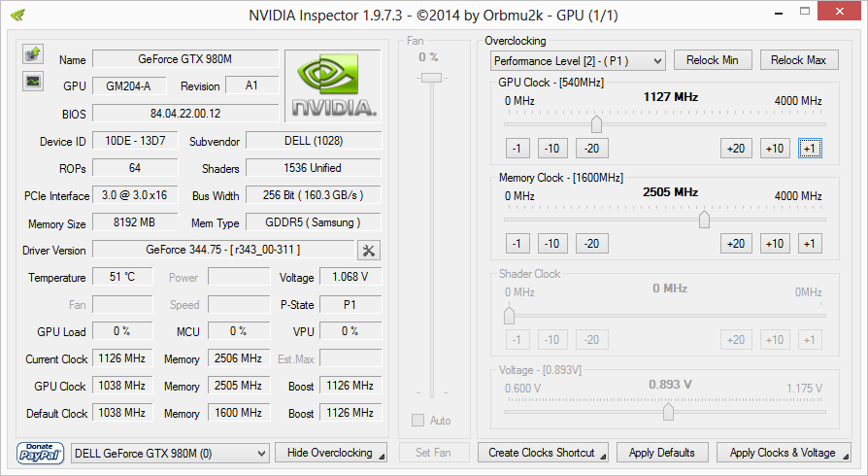The width and height of the screenshot is (868, 476).
Task: Click Apply Defaults button
Action: pos(662,453)
